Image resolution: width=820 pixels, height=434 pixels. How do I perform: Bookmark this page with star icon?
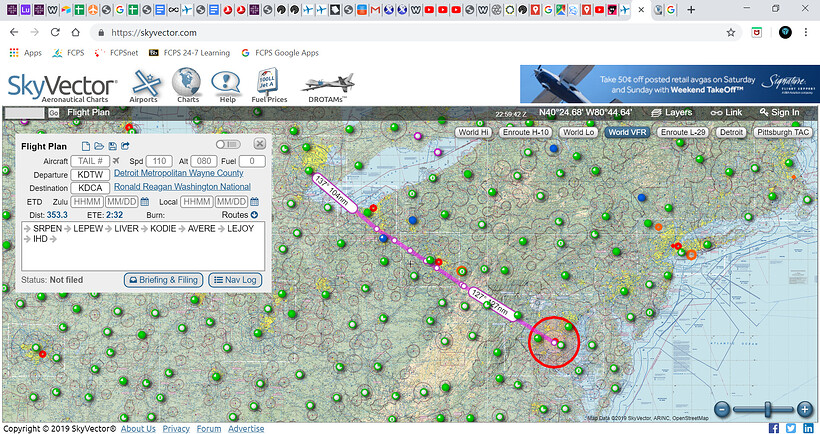tap(731, 32)
